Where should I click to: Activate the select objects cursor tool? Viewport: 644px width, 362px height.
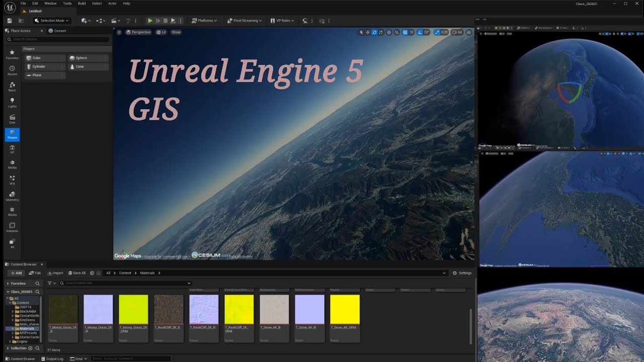(x=361, y=32)
